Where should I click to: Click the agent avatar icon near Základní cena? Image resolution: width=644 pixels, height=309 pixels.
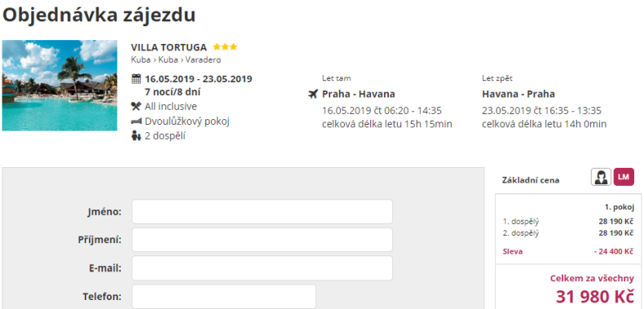tap(602, 177)
